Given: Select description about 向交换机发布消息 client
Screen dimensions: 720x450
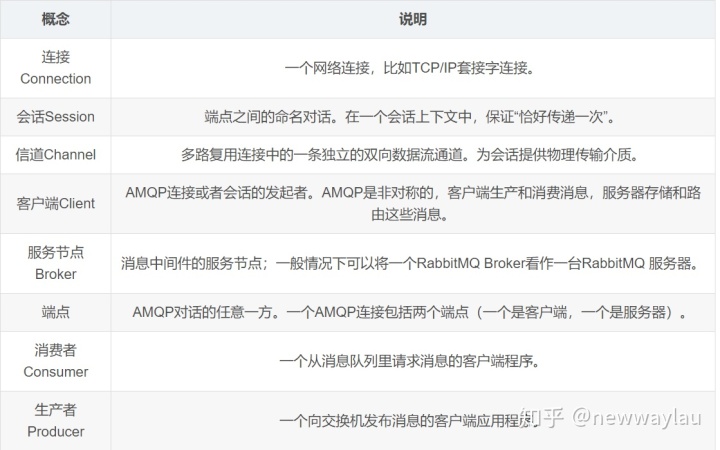Looking at the screenshot, I should [x=413, y=421].
